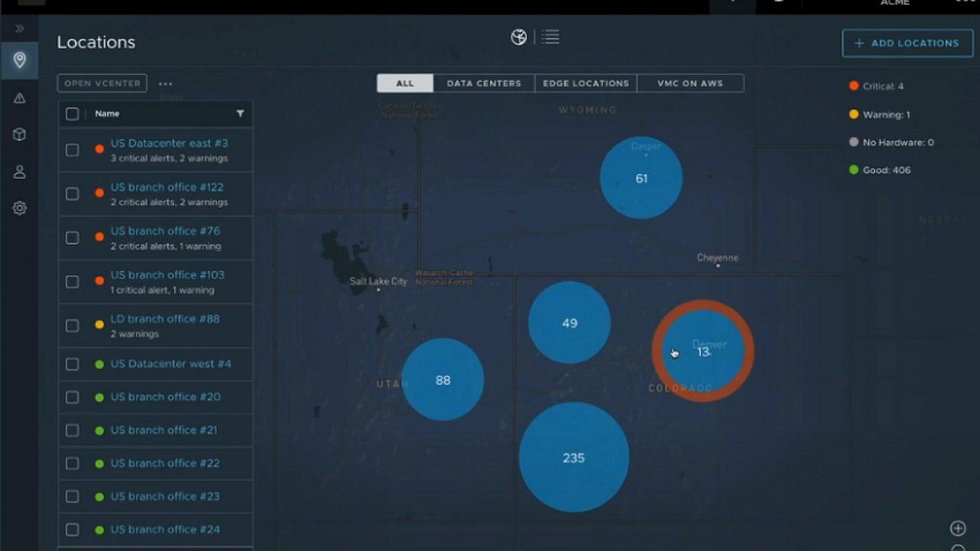Check the LD branch office #88 checkbox
Viewport: 980px width, 551px height.
coord(72,325)
